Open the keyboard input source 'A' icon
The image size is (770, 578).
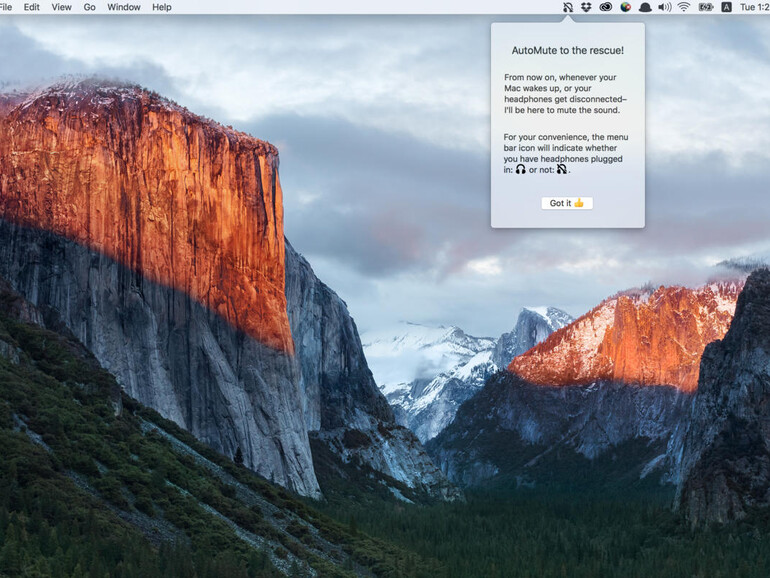tap(726, 7)
